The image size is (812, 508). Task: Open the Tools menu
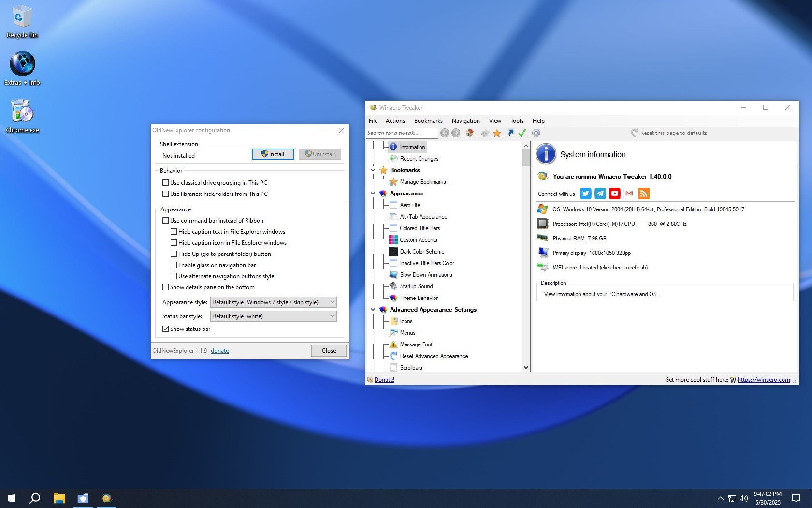tap(517, 121)
